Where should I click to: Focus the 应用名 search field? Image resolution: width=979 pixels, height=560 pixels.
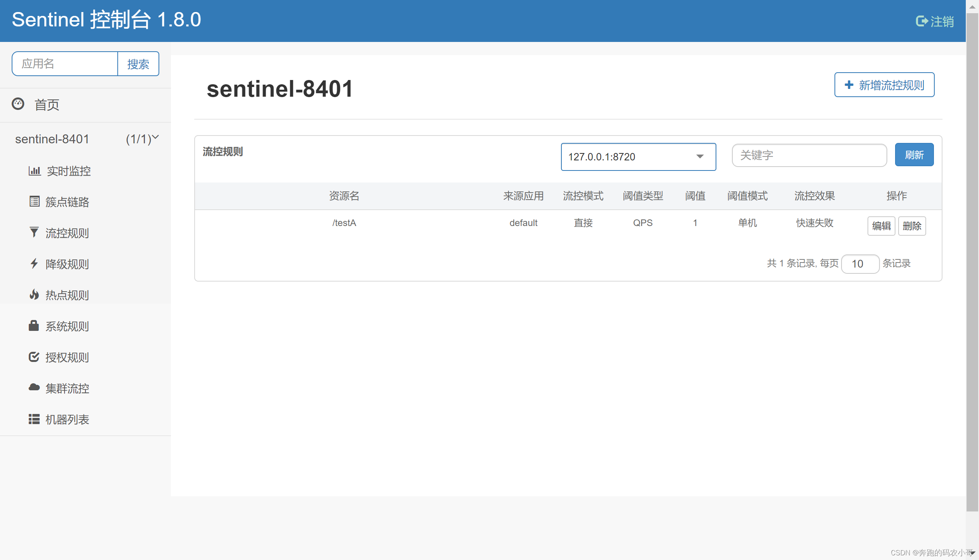(65, 64)
